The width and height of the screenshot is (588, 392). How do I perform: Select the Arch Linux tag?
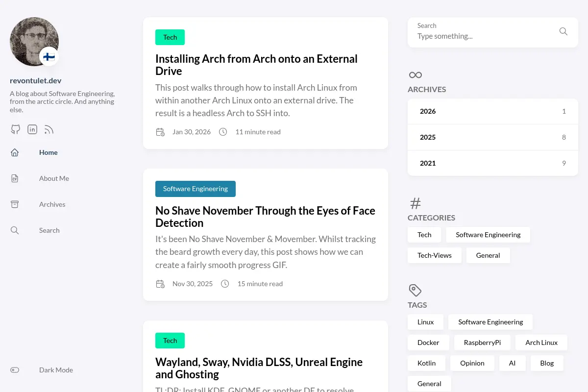pyautogui.click(x=541, y=343)
